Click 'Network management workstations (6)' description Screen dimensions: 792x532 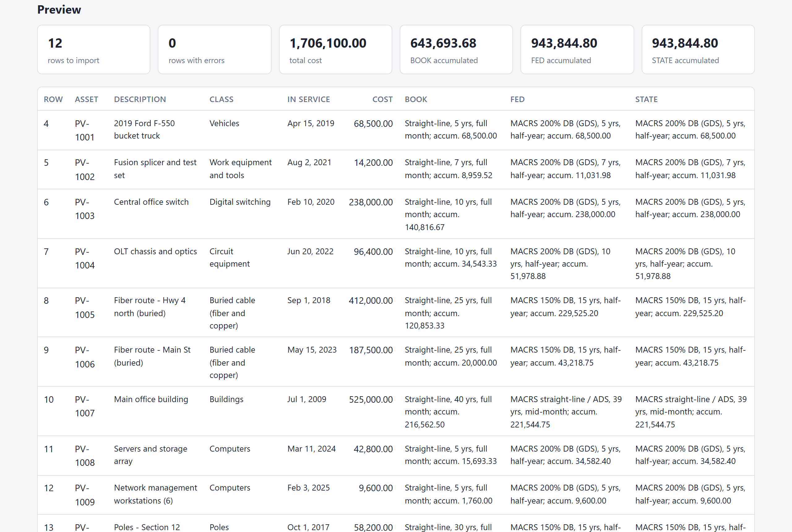coord(155,494)
